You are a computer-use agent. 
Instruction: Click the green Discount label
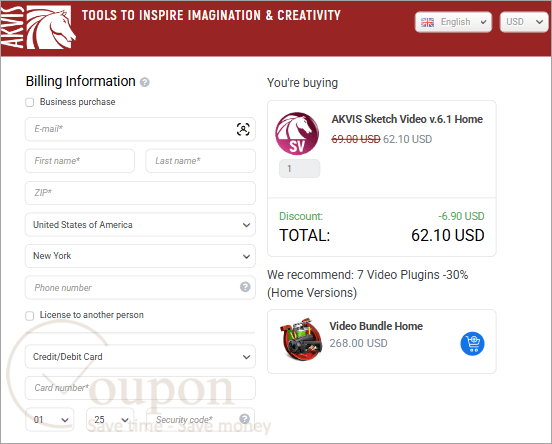[x=301, y=216]
